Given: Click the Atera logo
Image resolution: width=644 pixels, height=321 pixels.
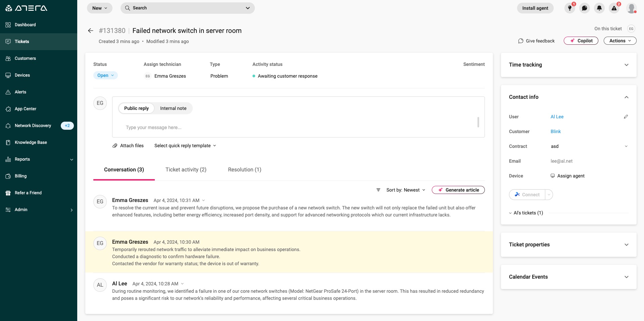Looking at the screenshot, I should point(26,8).
